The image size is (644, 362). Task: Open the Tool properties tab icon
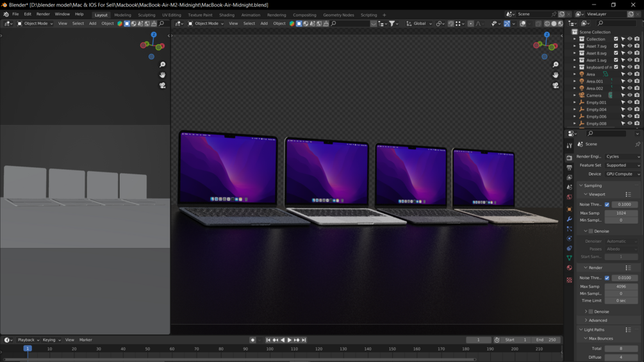click(x=569, y=145)
